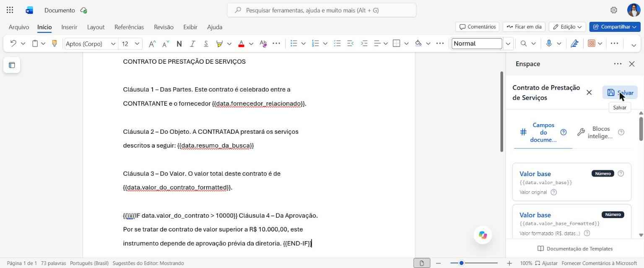
Task: Toggle underline formatting
Action: (206, 43)
